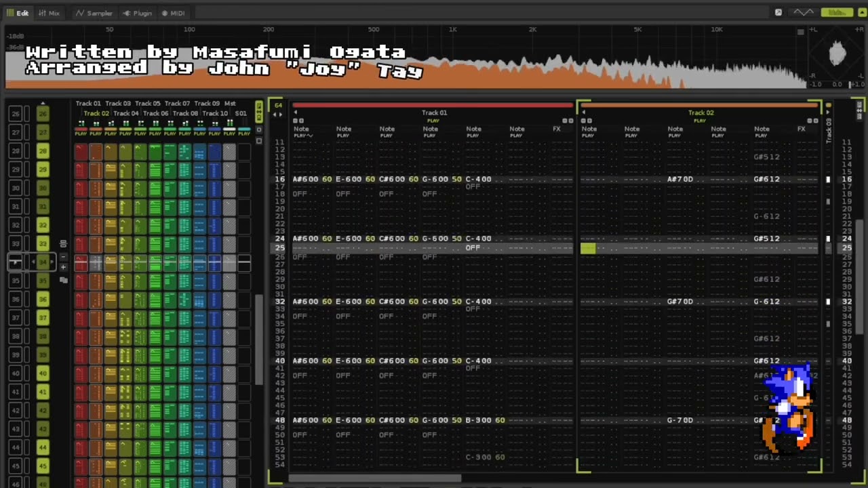Click the up arrow above the sequence list
This screenshot has height=488, width=868.
43,103
